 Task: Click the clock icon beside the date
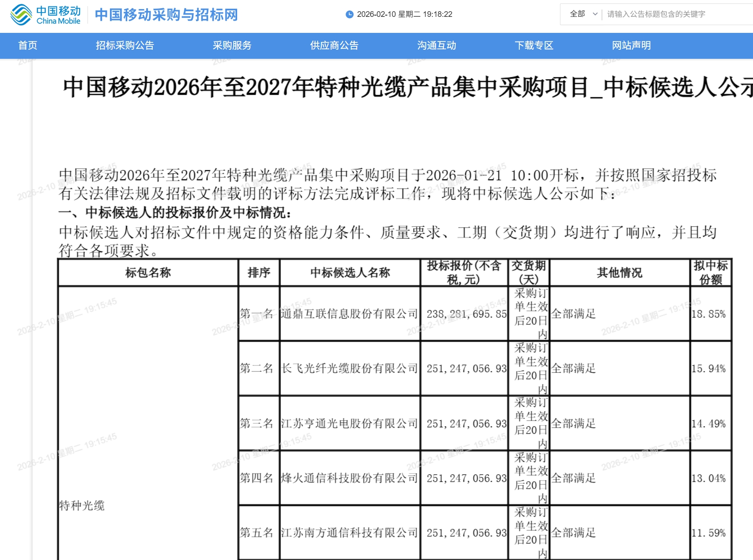pyautogui.click(x=350, y=14)
